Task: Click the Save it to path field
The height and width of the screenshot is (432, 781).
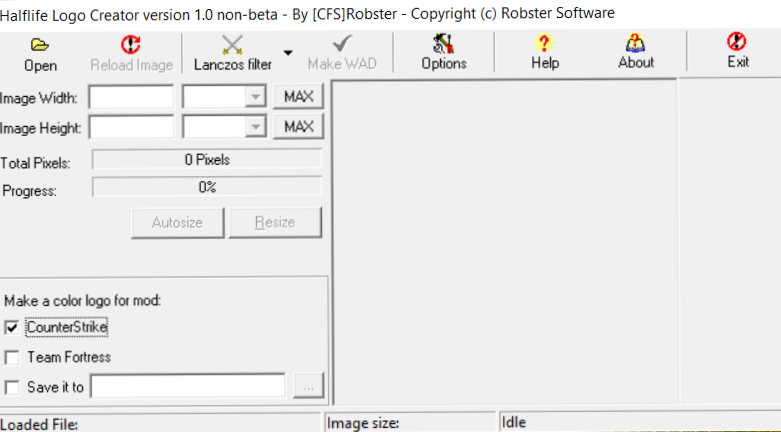Action: [x=188, y=386]
